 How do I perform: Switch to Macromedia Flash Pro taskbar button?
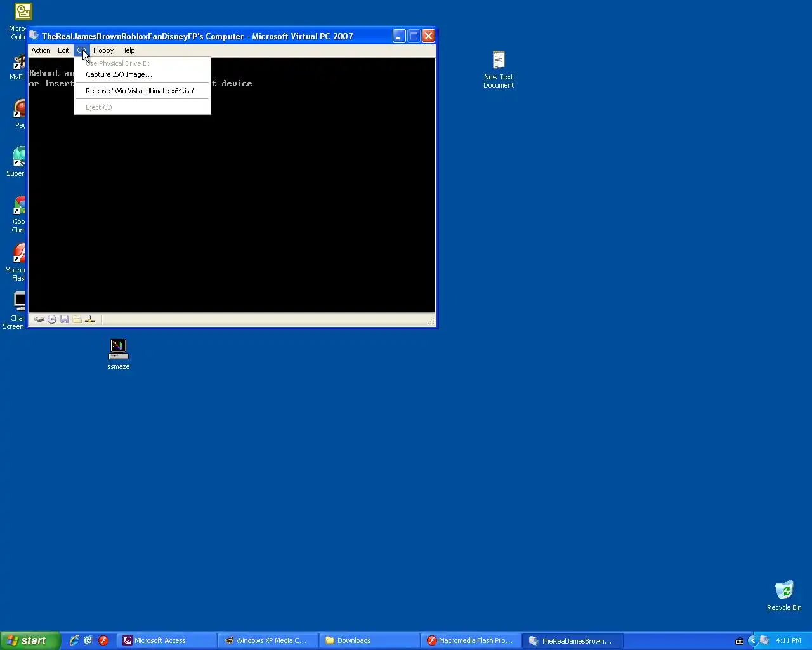click(x=471, y=640)
